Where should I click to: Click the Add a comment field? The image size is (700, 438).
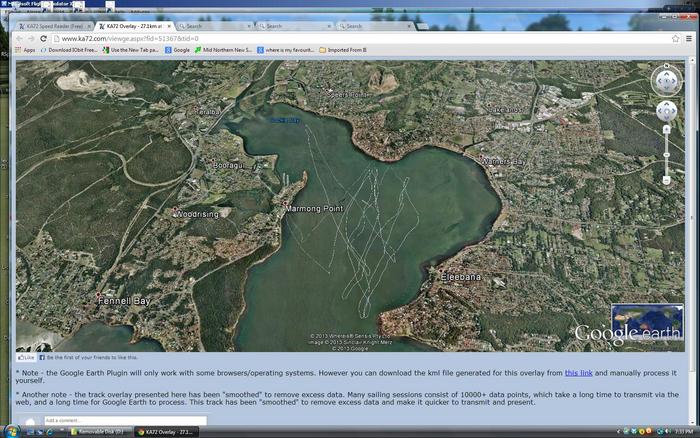125,421
